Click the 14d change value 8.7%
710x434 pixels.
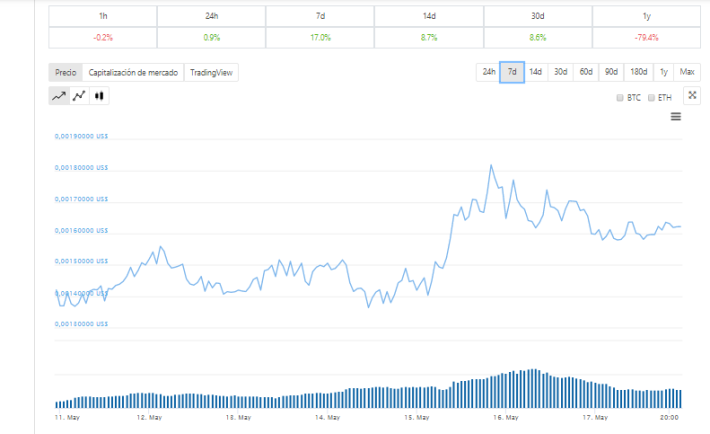click(x=429, y=38)
